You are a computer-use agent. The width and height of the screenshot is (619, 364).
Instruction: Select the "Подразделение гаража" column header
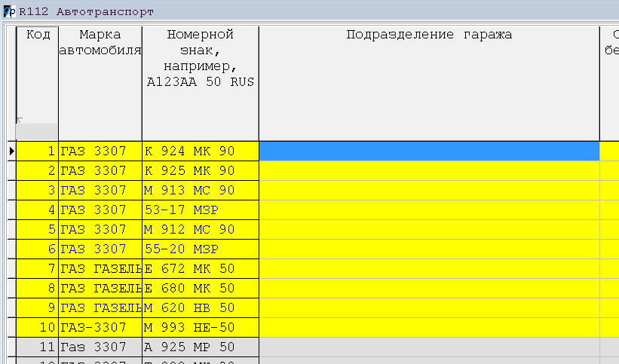(x=428, y=35)
